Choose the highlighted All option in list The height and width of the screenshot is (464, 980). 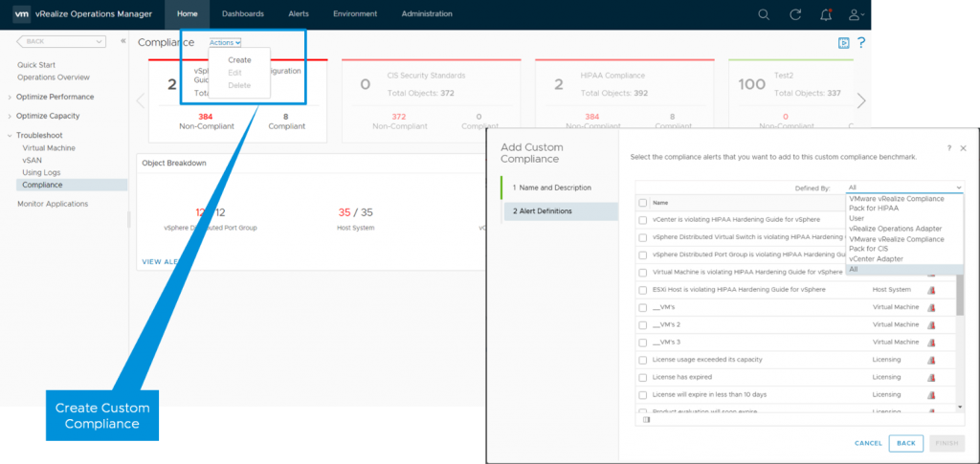pos(904,269)
